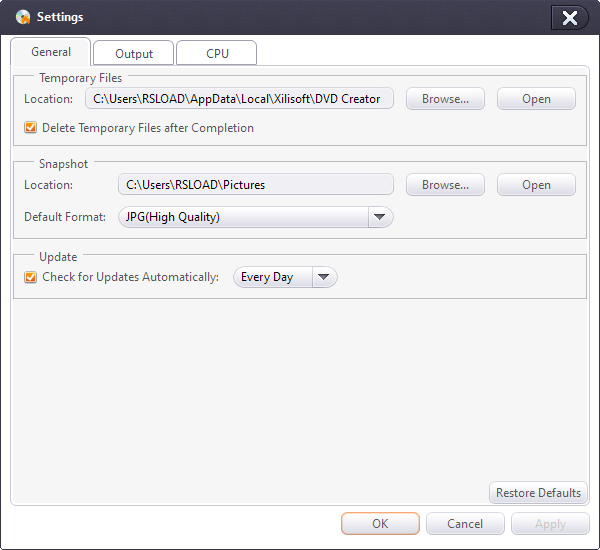This screenshot has height=550, width=600.
Task: Open the Output tab
Action: [x=134, y=53]
